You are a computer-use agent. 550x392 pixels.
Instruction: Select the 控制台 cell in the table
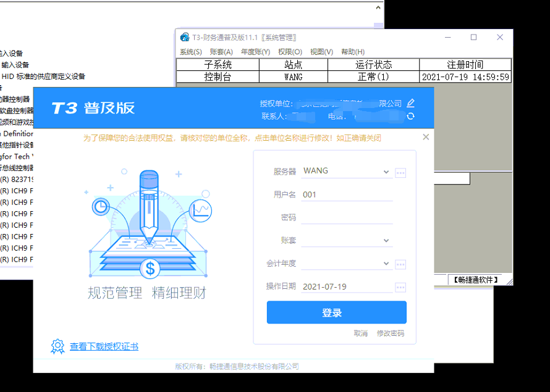click(x=218, y=77)
